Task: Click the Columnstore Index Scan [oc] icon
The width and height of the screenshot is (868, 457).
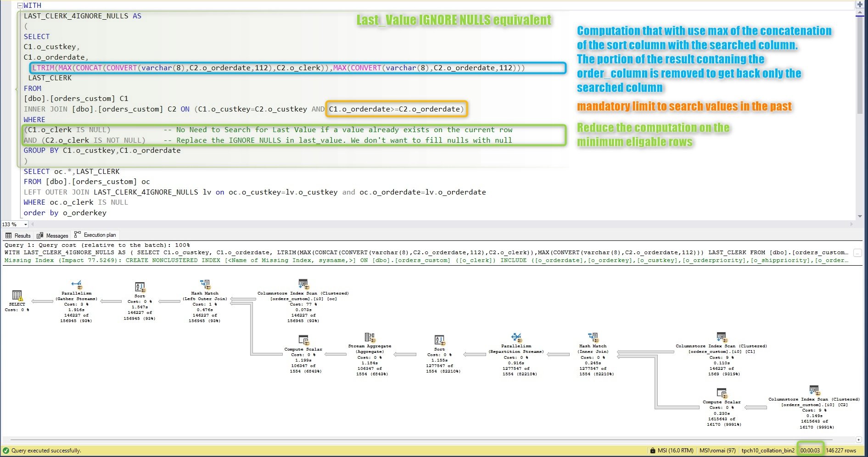Action: 303,284
